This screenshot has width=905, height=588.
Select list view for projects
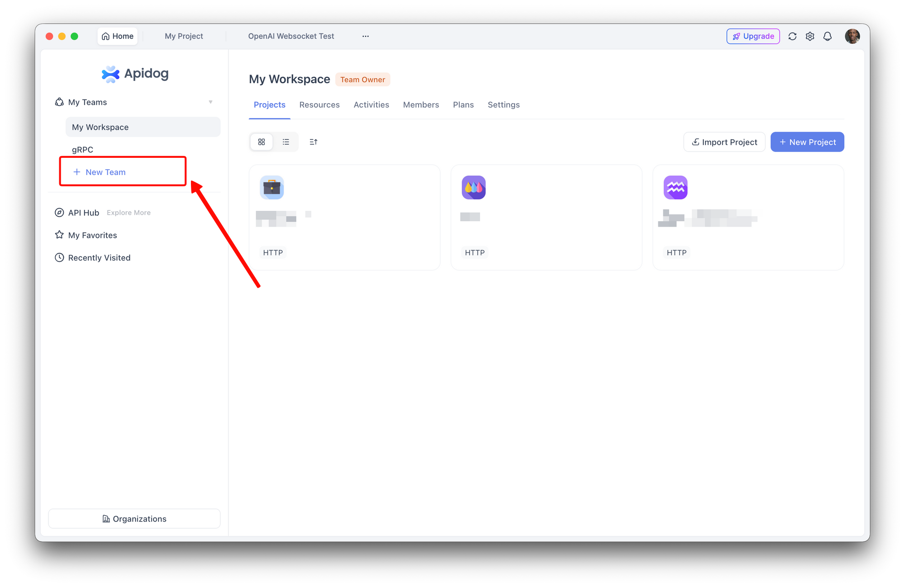coord(286,142)
